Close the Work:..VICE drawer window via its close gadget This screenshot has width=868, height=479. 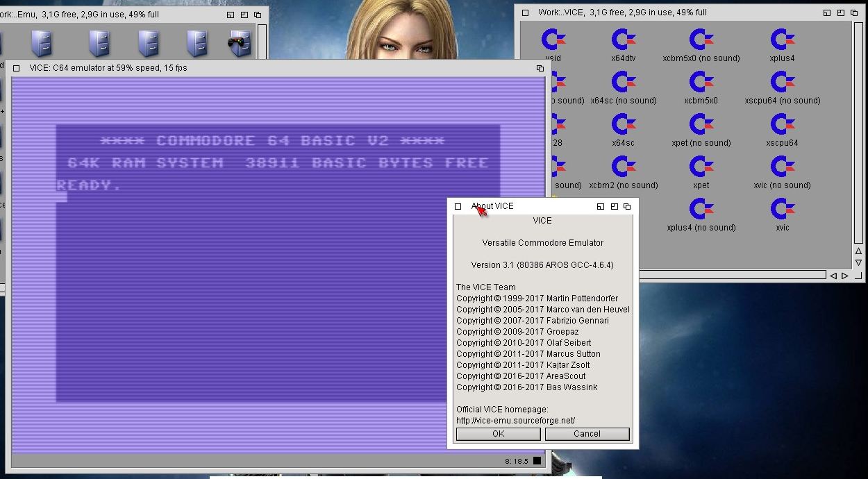click(526, 12)
